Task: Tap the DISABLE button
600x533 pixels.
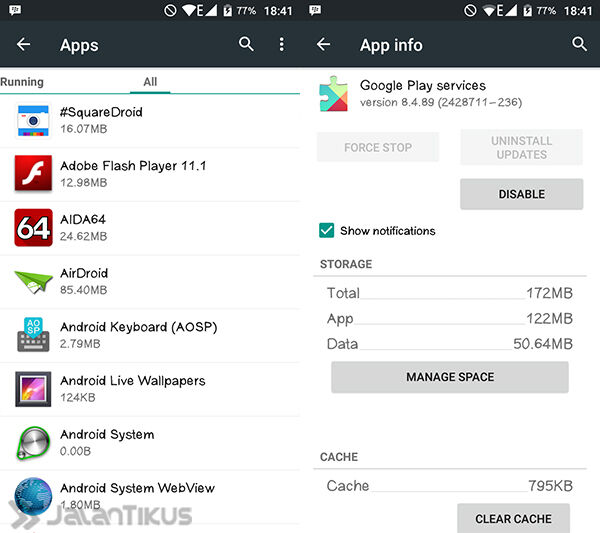Action: 522,194
